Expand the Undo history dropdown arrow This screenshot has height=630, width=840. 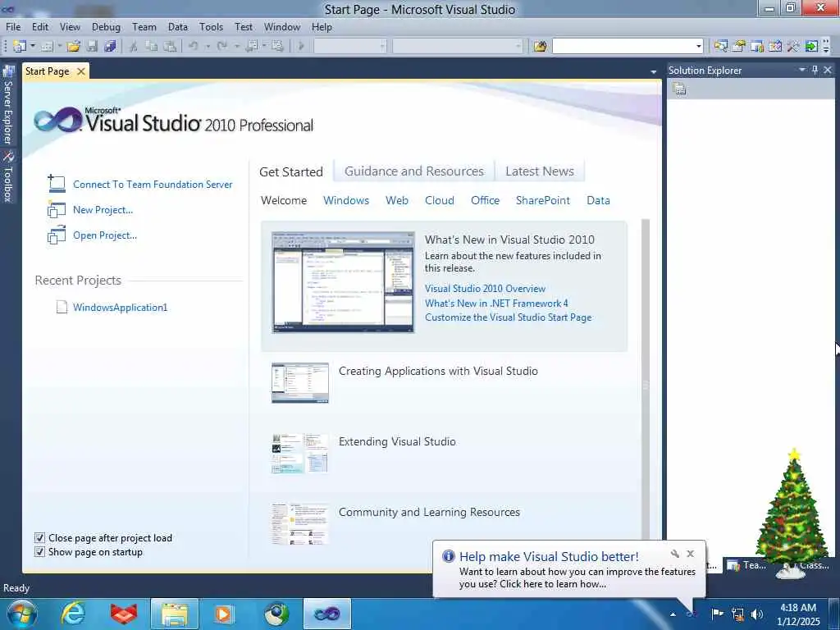[x=208, y=47]
